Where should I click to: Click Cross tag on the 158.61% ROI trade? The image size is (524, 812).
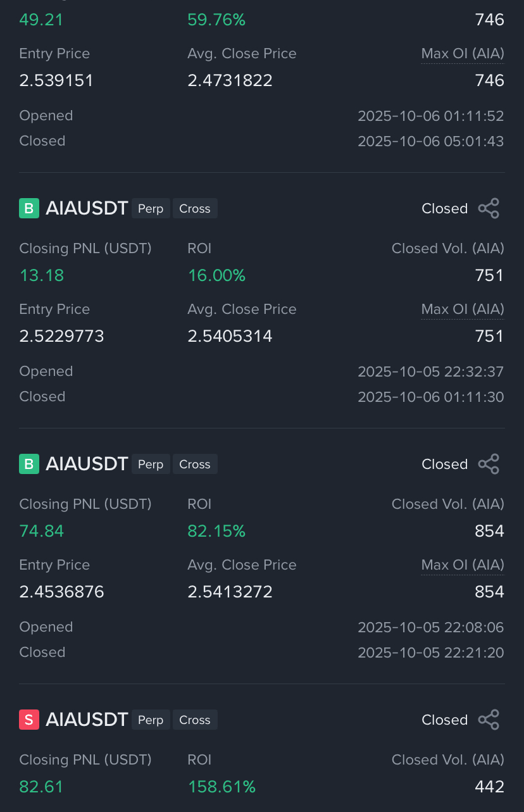coord(195,720)
